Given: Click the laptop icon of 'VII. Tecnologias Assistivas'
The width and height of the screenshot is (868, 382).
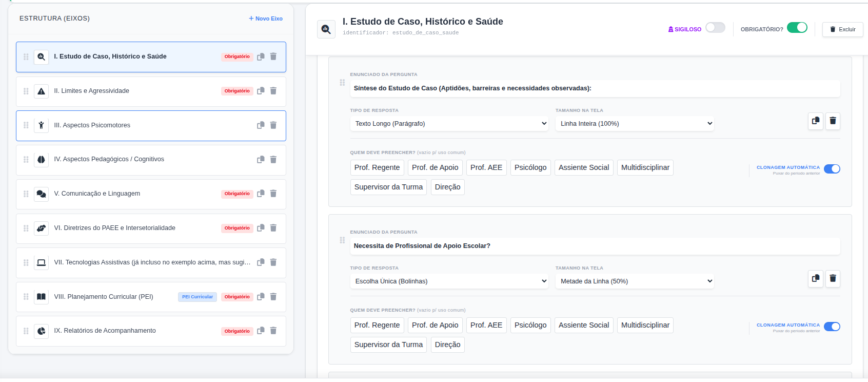Looking at the screenshot, I should pyautogui.click(x=42, y=263).
